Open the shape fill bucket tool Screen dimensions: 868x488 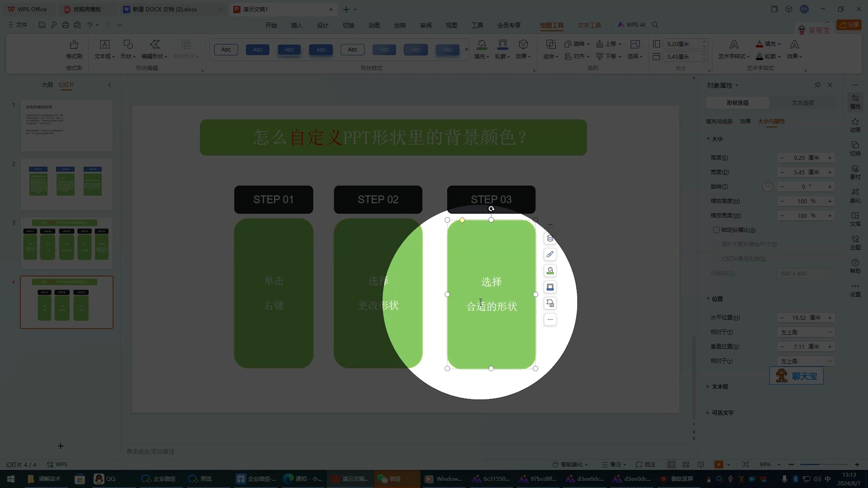pyautogui.click(x=481, y=45)
